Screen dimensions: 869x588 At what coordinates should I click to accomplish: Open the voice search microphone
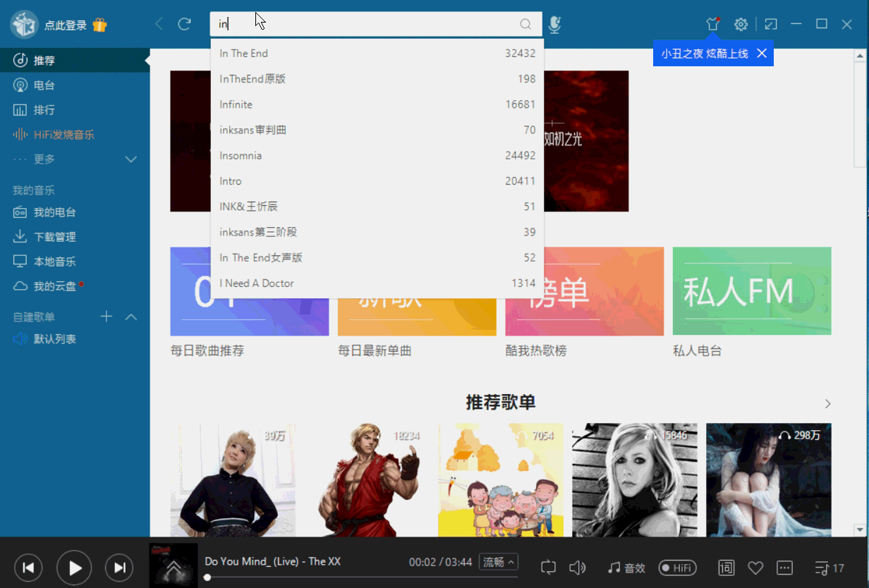(x=557, y=23)
